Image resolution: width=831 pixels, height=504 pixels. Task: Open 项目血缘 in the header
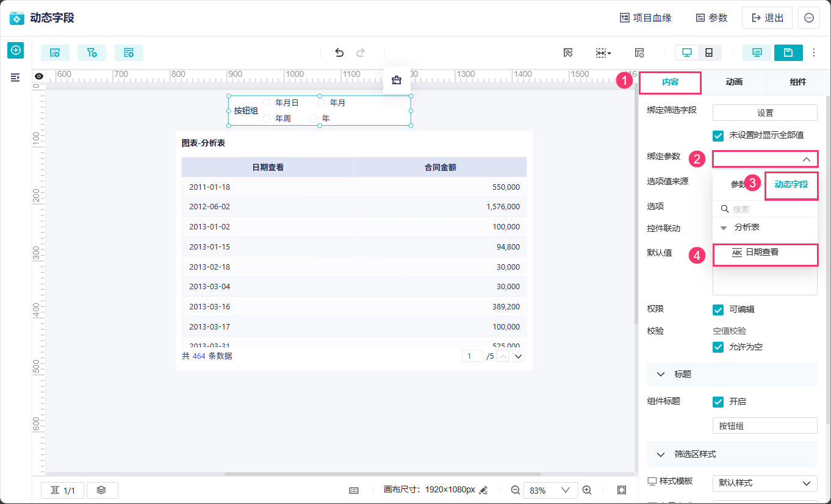[x=646, y=18]
